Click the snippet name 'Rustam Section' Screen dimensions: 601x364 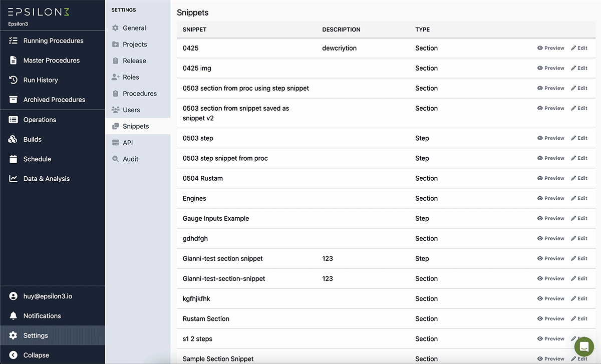tap(206, 318)
